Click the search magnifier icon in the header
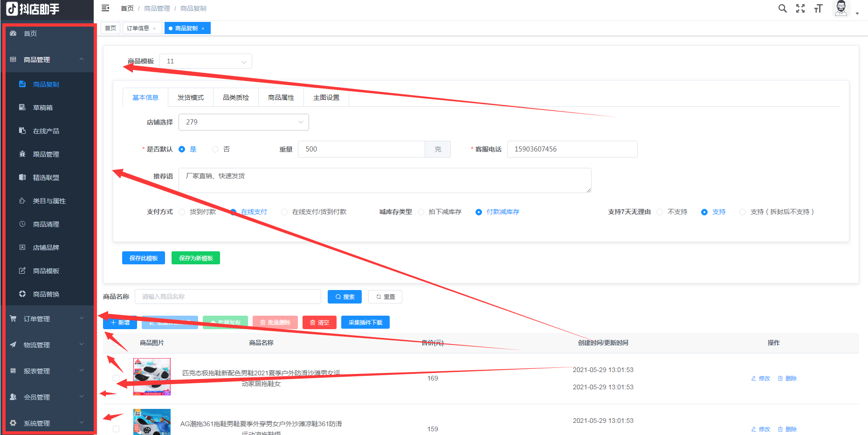 pyautogui.click(x=782, y=8)
